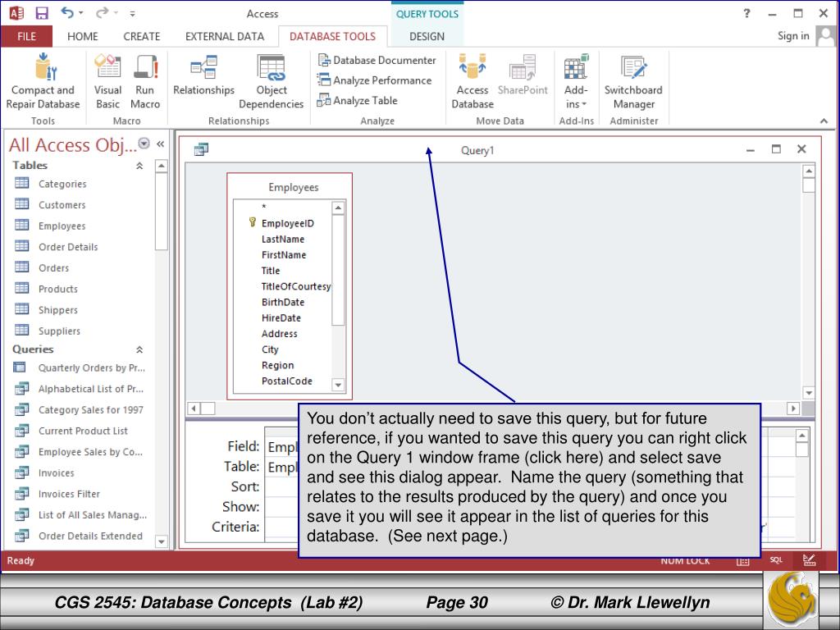Click Analyze Table

357,100
